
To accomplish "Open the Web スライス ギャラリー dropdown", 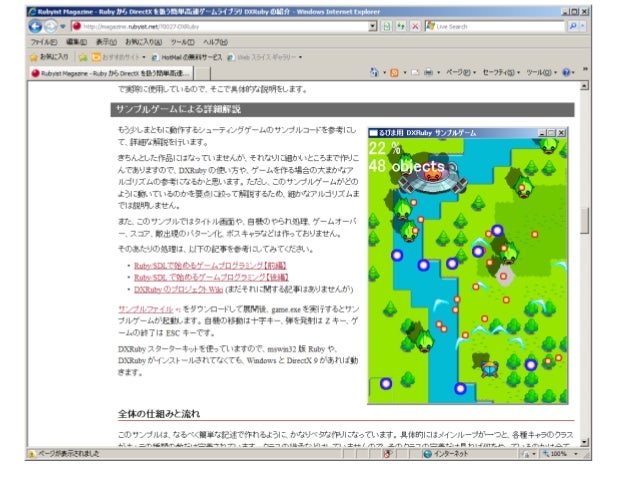I will point(264,57).
